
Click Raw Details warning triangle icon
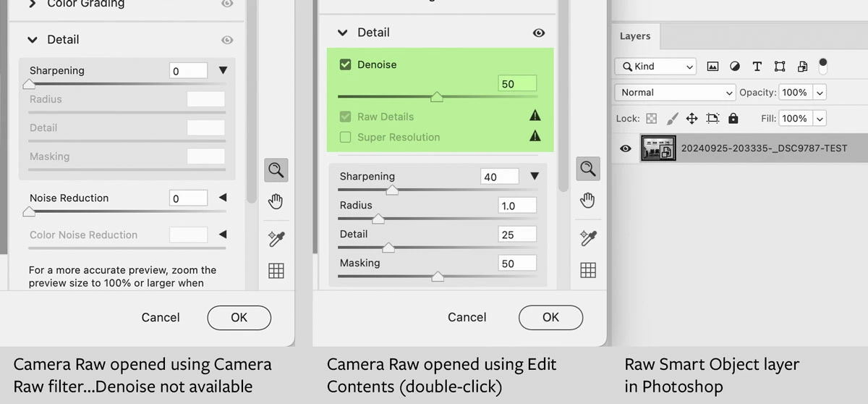535,115
